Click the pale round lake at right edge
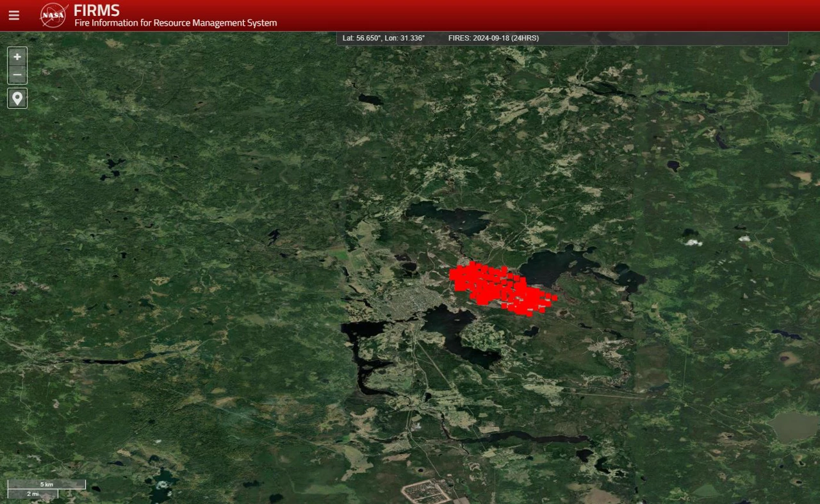 pyautogui.click(x=794, y=426)
